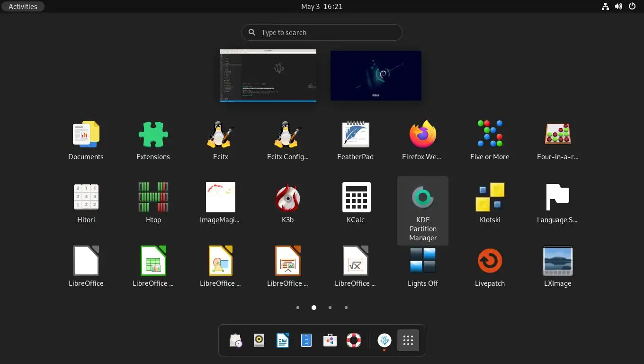Viewport: 644px width, 364px height.
Task: Go to the fourth app grid page dot
Action: coord(346,308)
